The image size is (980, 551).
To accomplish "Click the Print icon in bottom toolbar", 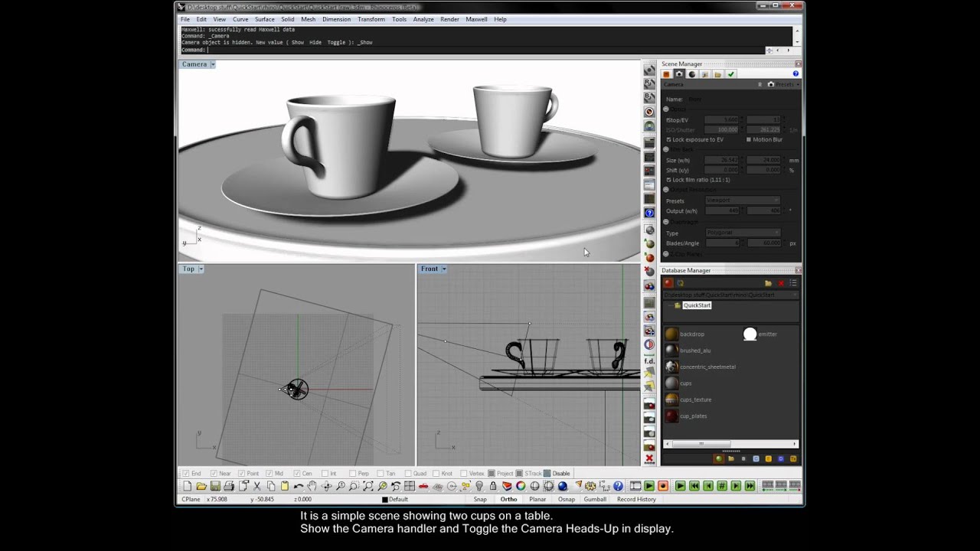I will click(229, 486).
